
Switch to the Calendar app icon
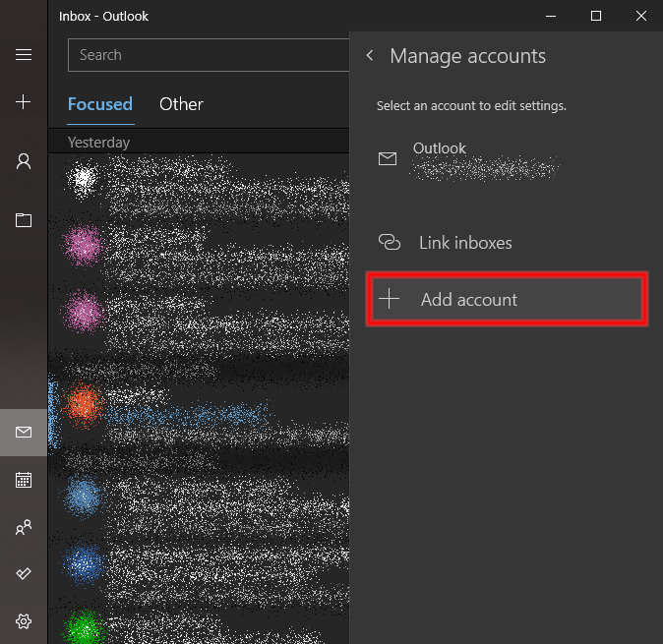[24, 480]
